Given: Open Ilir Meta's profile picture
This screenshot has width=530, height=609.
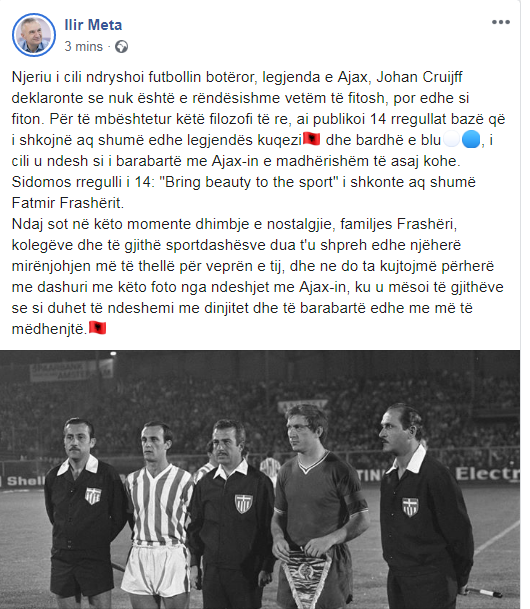Looking at the screenshot, I should 34,35.
